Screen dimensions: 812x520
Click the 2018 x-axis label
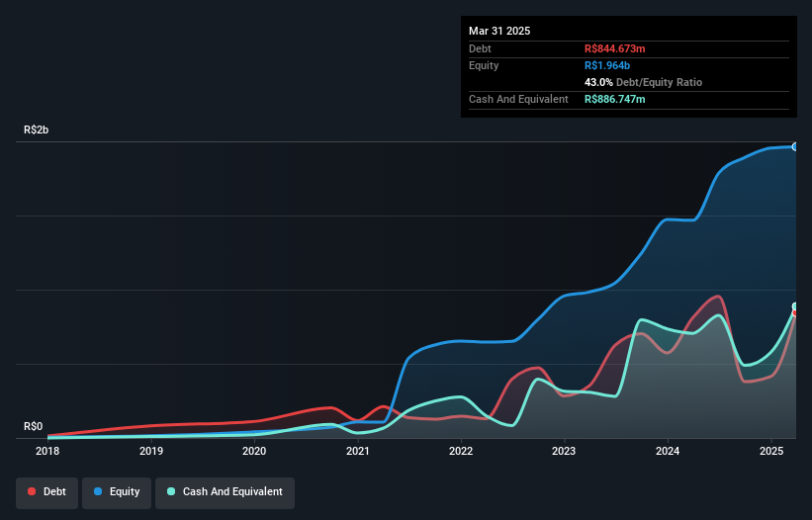(x=47, y=451)
